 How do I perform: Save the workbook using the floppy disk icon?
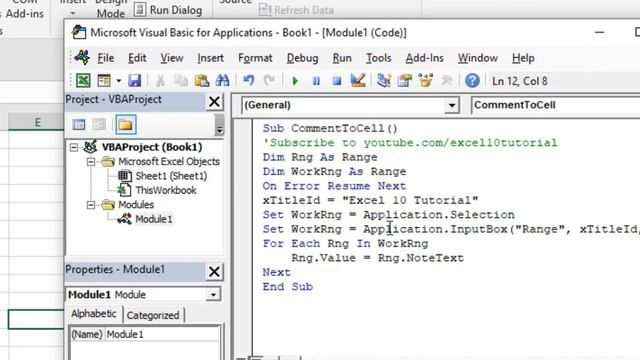[x=134, y=81]
